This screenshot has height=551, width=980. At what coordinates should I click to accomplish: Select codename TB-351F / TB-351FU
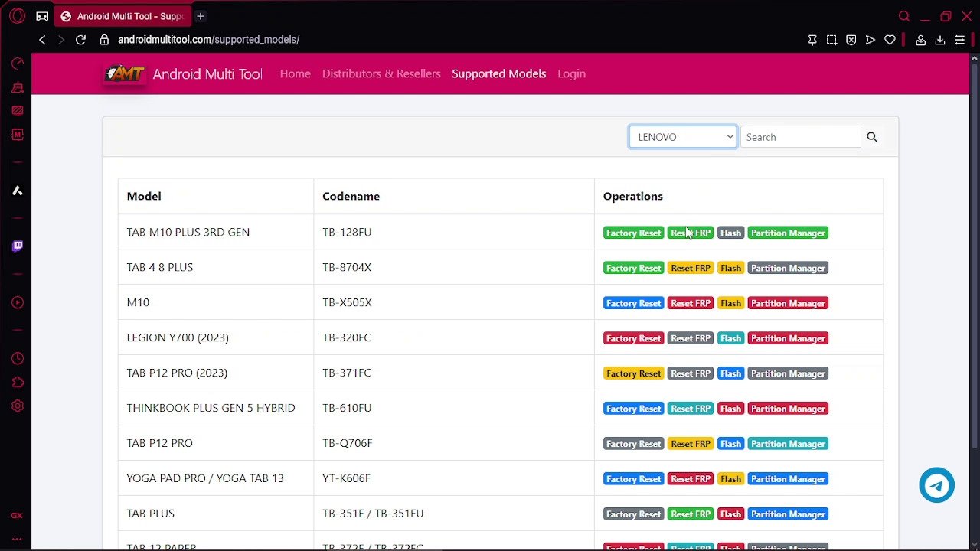point(373,514)
